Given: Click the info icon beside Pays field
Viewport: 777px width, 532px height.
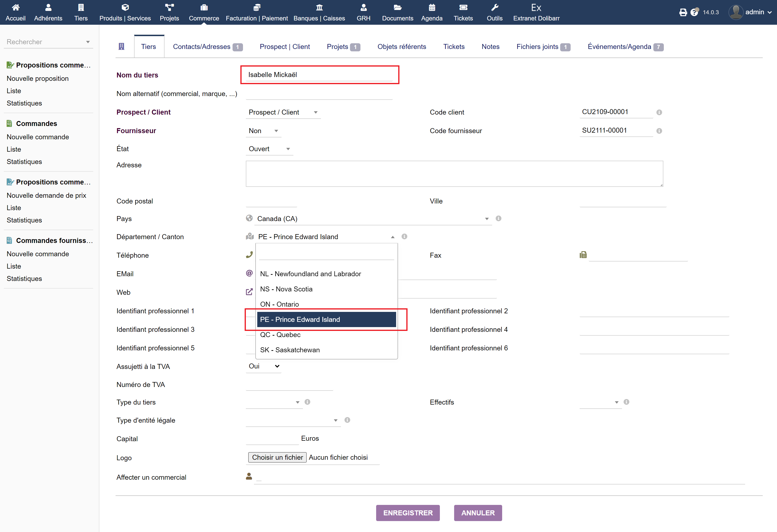Looking at the screenshot, I should (498, 218).
